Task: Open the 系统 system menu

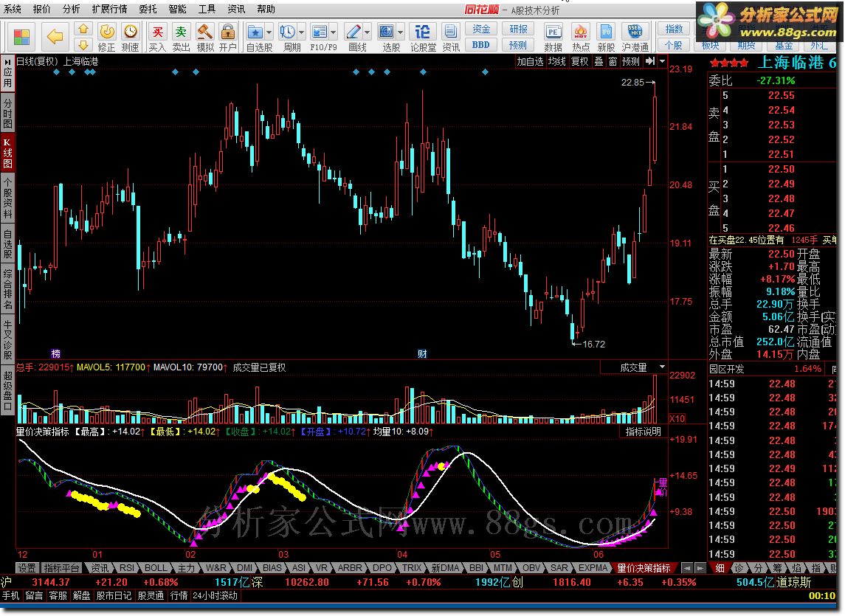Action: pos(13,9)
